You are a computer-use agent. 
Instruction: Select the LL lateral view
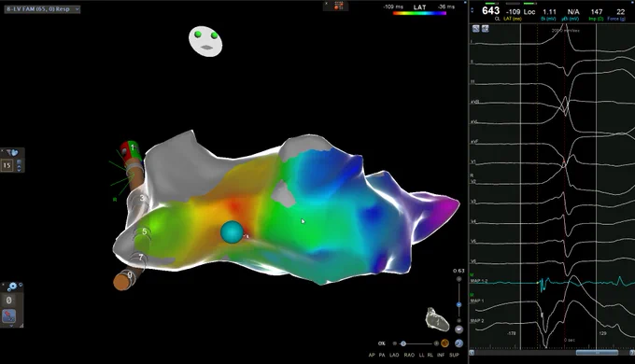[x=421, y=355]
